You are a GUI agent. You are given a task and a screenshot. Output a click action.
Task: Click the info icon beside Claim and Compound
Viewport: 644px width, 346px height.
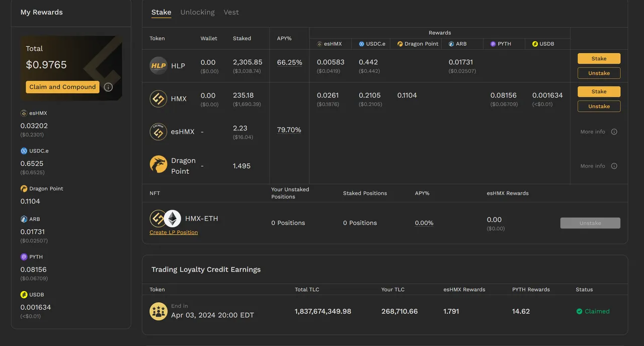pos(108,87)
